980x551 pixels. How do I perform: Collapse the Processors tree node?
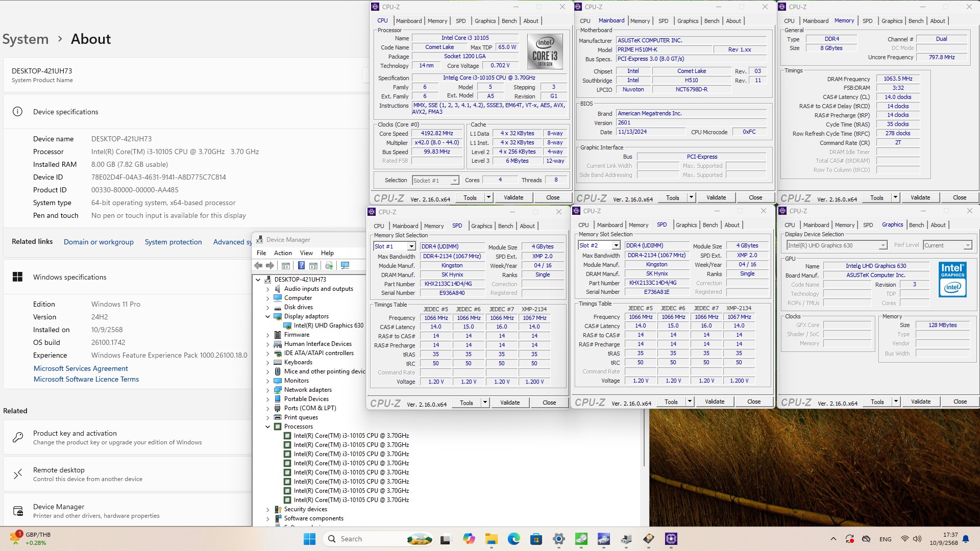pyautogui.click(x=267, y=427)
